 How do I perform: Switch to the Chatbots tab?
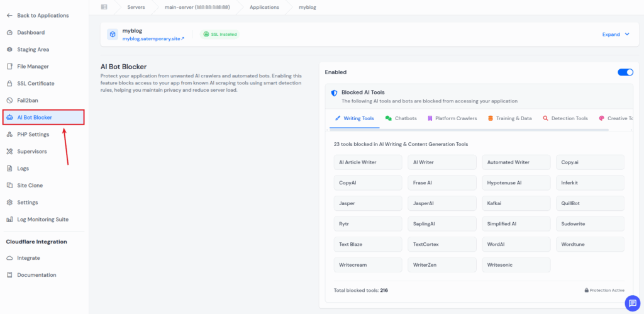(401, 118)
